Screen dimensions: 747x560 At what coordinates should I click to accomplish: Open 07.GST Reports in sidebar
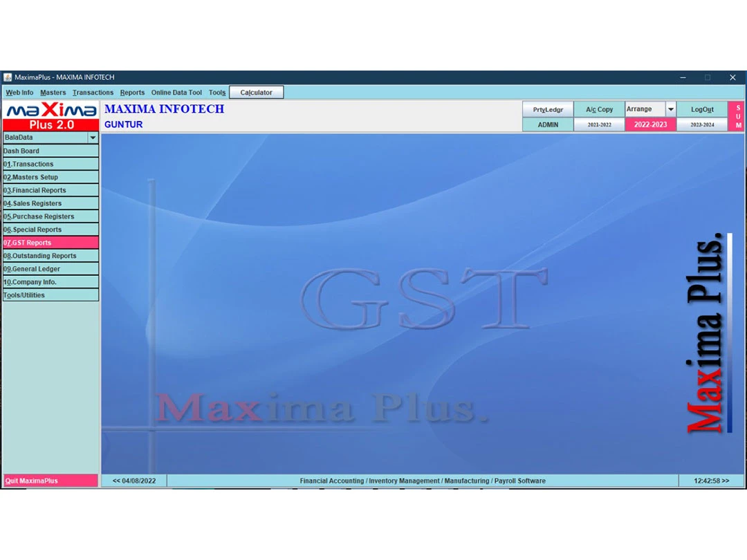point(50,243)
